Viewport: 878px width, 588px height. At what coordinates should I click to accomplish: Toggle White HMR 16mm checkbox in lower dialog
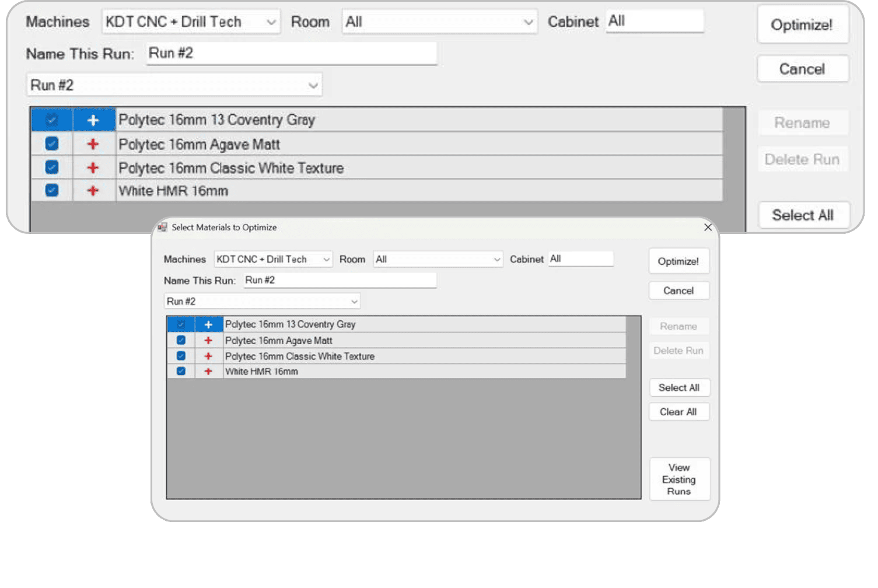181,372
